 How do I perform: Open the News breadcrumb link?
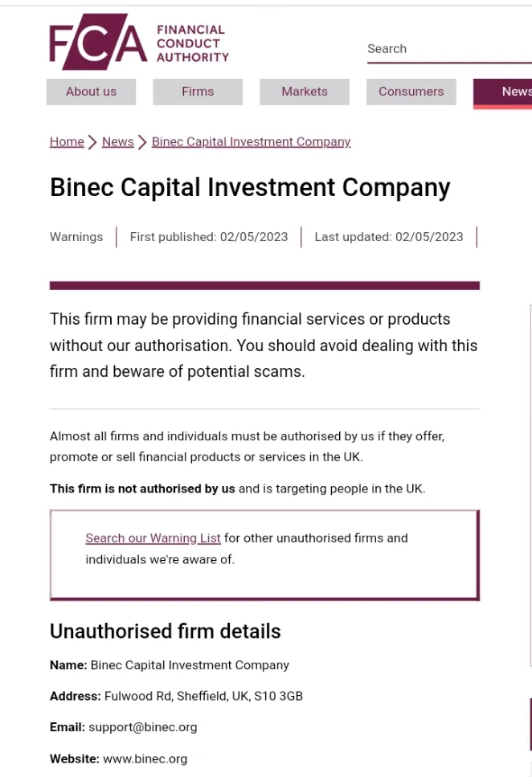click(x=118, y=141)
